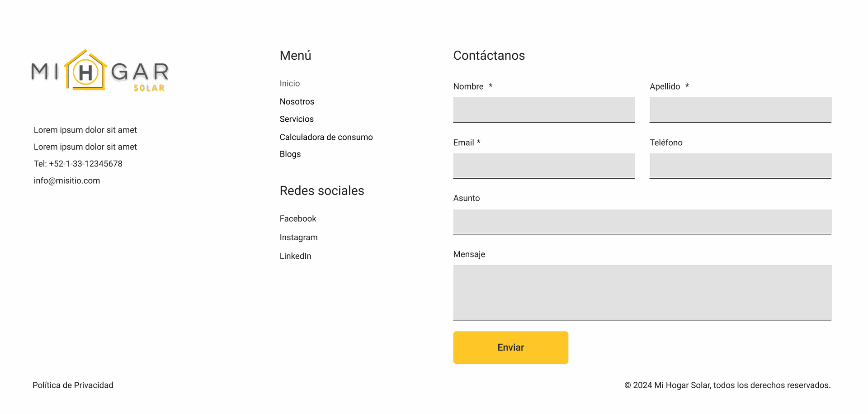The height and width of the screenshot is (414, 868).
Task: Select the Email input field
Action: 544,166
